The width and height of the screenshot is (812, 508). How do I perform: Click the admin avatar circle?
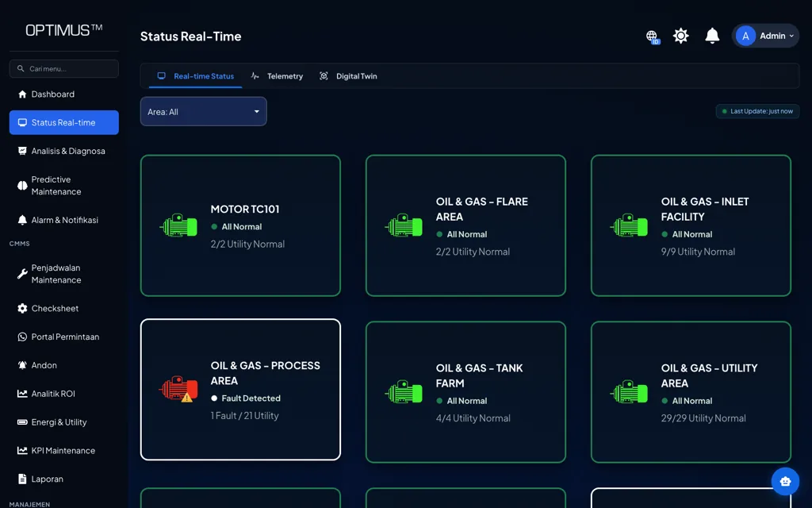pos(745,37)
